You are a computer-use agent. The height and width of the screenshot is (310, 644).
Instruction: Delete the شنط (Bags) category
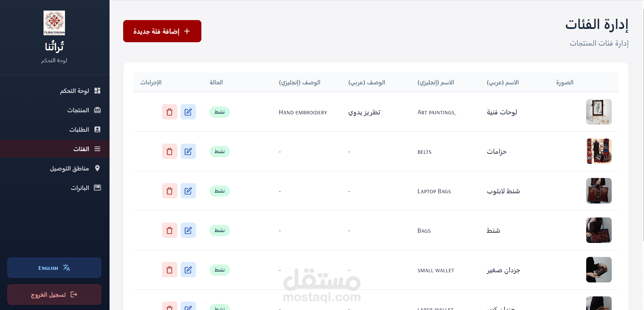point(169,230)
